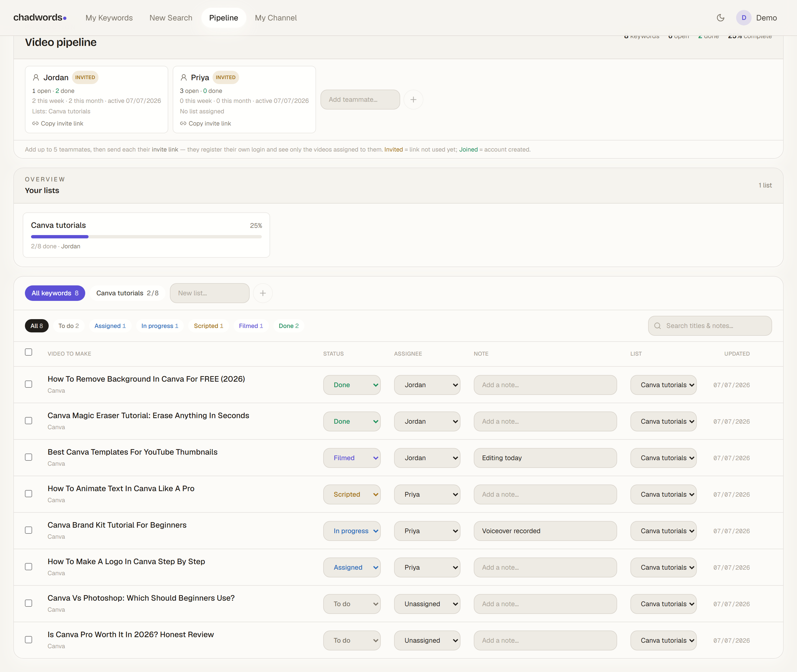
Task: Open status dropdown for Remove Background video
Action: 352,385
